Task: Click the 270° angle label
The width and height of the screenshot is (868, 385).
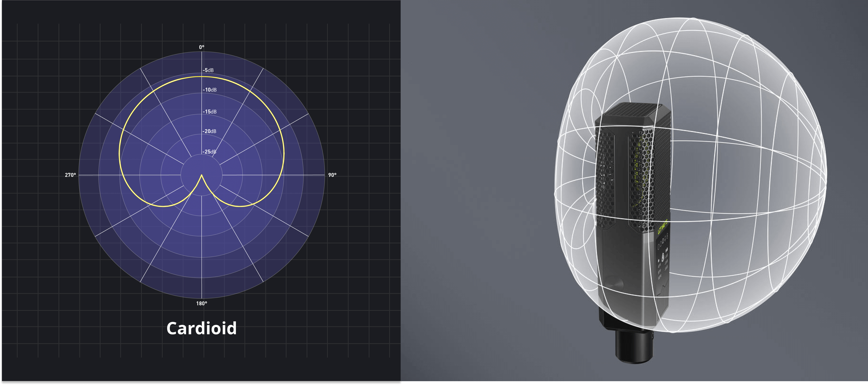Action: pos(70,175)
